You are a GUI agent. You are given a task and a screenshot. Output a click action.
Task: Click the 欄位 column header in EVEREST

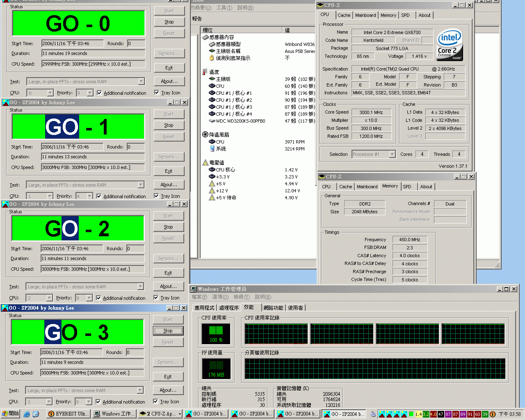pos(241,30)
